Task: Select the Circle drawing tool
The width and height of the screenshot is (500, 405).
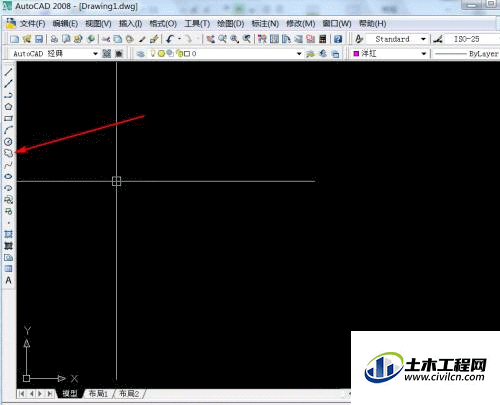Action: pos(8,142)
